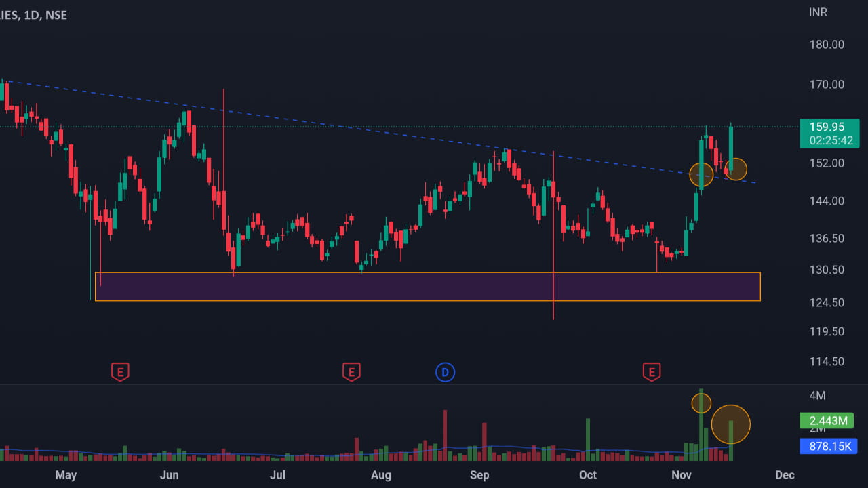Click the July earnings "E" marker
This screenshot has height=488, width=868.
[351, 371]
